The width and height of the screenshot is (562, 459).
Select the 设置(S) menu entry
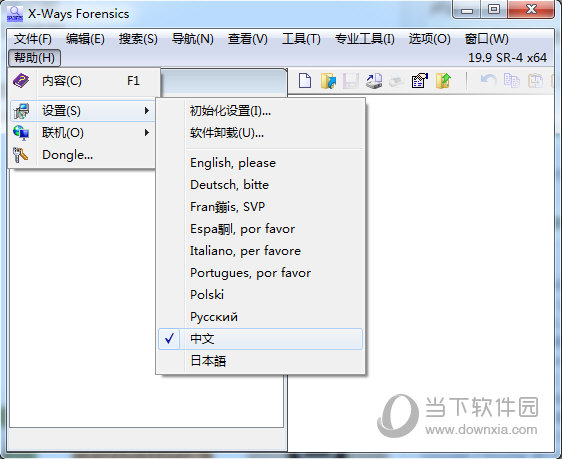coord(83,111)
